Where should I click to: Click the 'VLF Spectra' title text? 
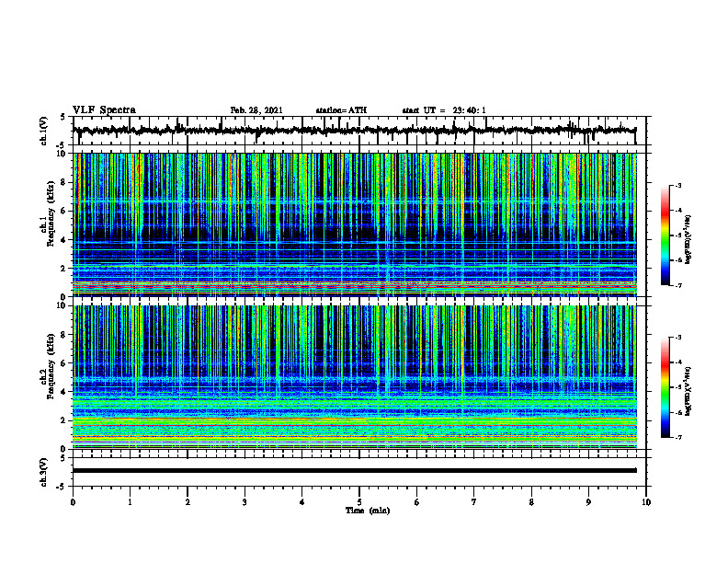(x=104, y=110)
